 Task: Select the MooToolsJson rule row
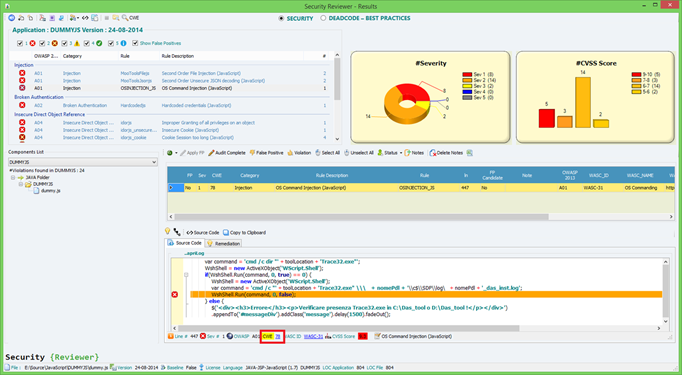point(170,81)
